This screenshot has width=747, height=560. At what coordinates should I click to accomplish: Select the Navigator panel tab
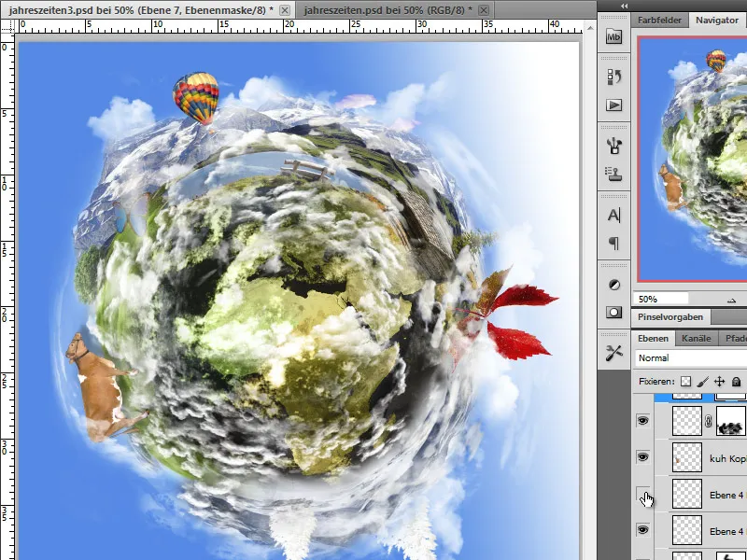coord(717,20)
